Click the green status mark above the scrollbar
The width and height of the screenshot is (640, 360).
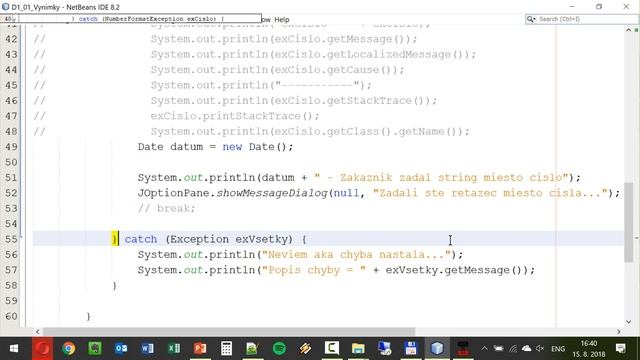[x=636, y=30]
